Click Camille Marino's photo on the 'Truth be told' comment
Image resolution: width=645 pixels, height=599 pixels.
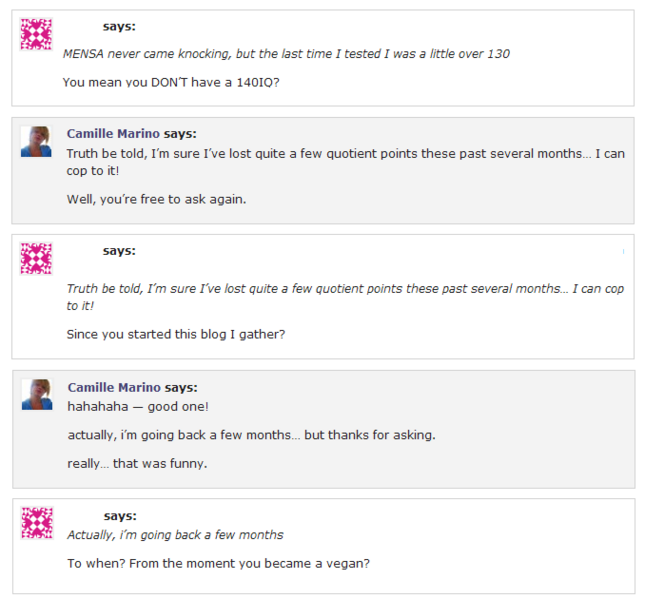(36, 141)
